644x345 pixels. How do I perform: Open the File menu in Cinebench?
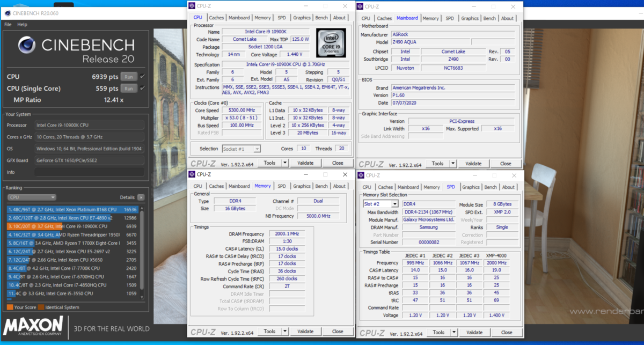[8, 25]
